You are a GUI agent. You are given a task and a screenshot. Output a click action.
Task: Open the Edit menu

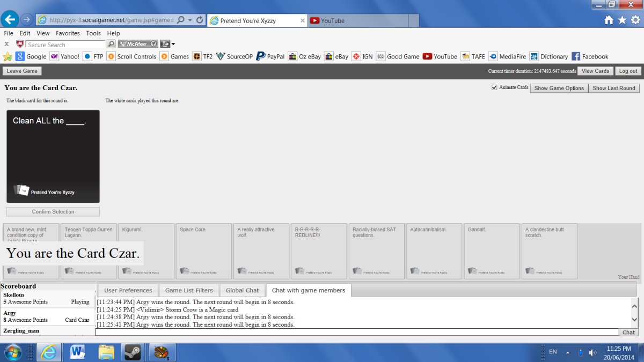(x=25, y=33)
